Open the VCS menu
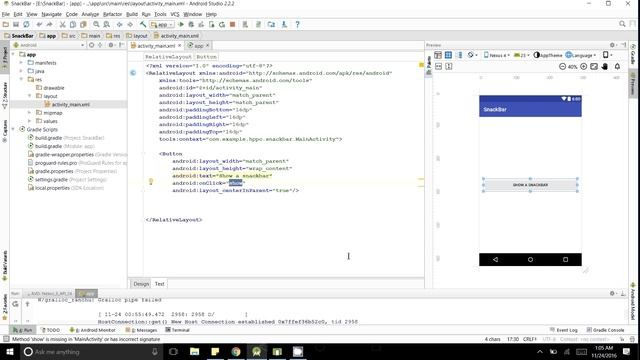This screenshot has width=640, height=360. 175,14
